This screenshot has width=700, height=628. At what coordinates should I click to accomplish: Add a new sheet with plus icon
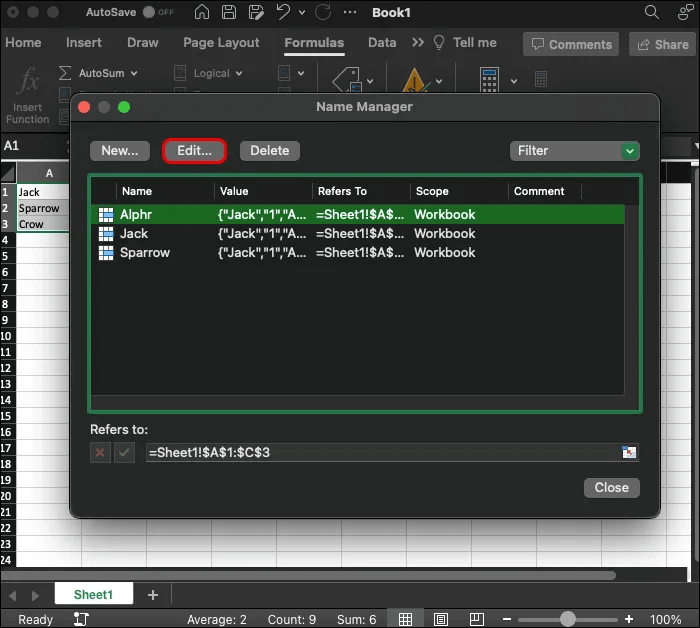click(x=153, y=595)
